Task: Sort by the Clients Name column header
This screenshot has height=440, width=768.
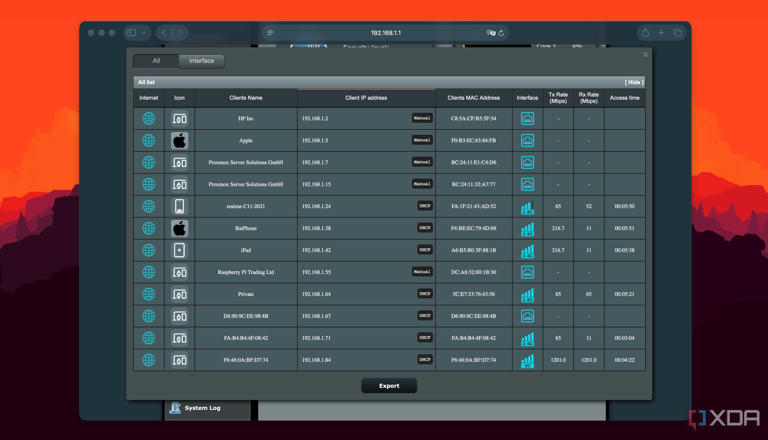Action: [x=246, y=98]
